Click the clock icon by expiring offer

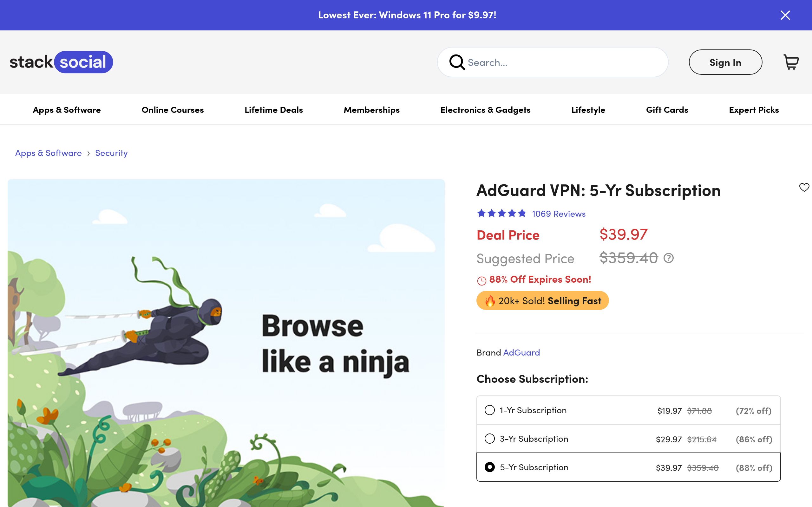[x=481, y=280]
